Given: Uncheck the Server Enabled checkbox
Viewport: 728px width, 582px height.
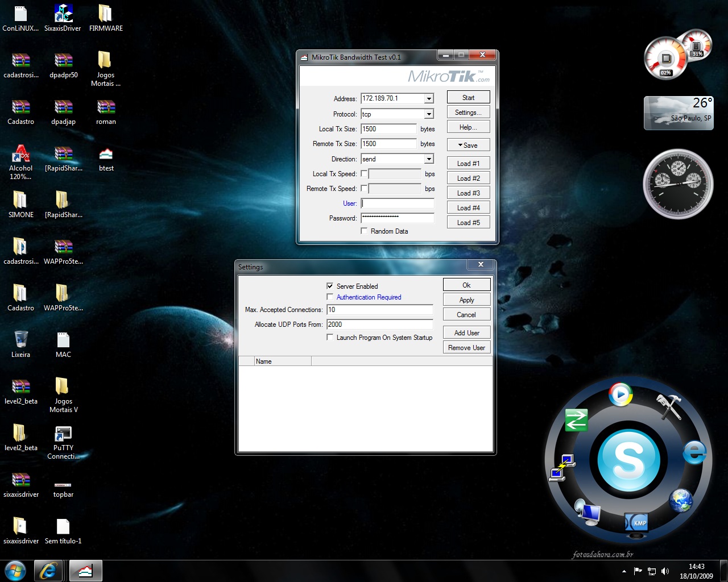Looking at the screenshot, I should tap(330, 286).
